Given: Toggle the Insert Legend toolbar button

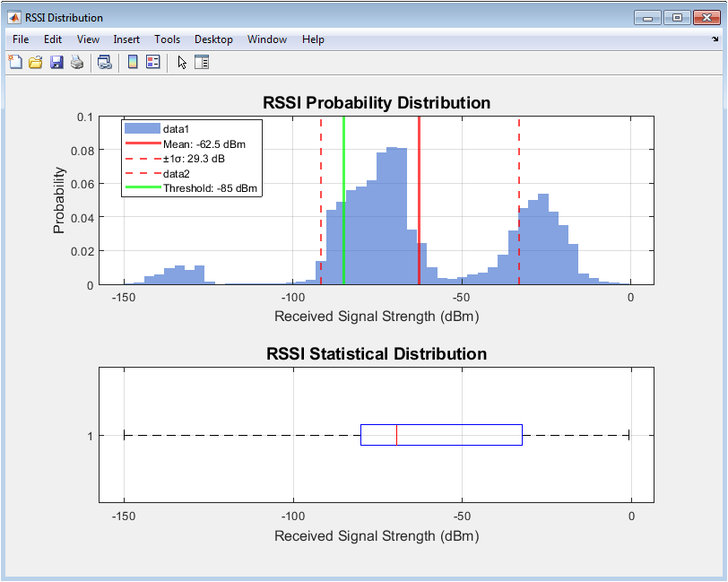Looking at the screenshot, I should click(153, 62).
